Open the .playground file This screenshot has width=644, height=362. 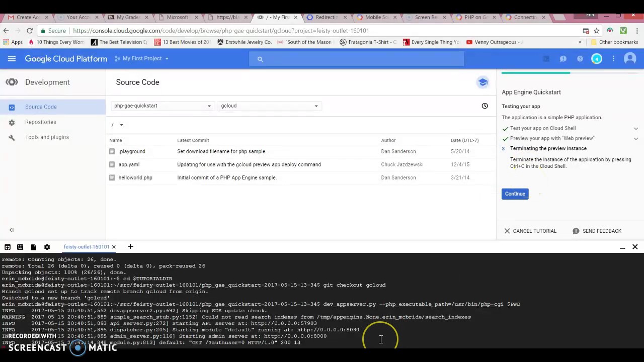[x=132, y=151]
